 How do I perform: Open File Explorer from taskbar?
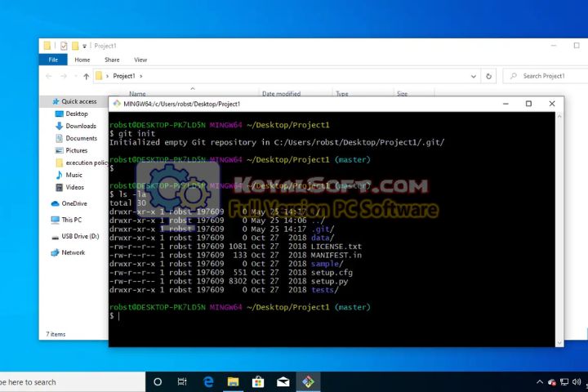[x=233, y=382]
